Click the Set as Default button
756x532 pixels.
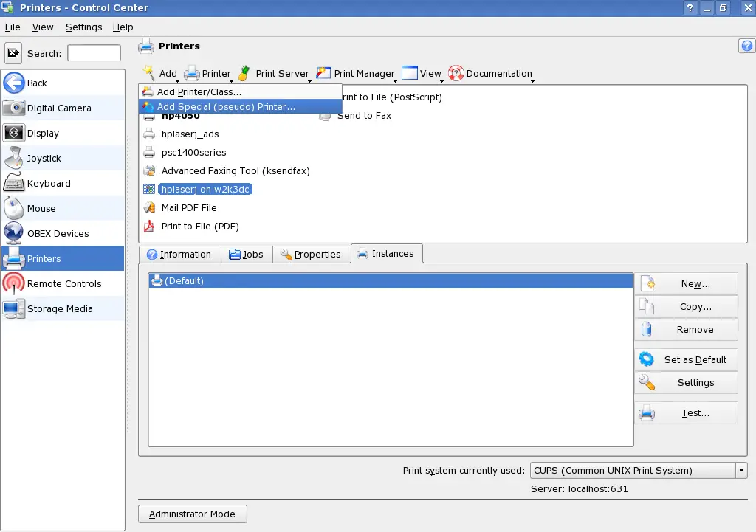tap(686, 360)
